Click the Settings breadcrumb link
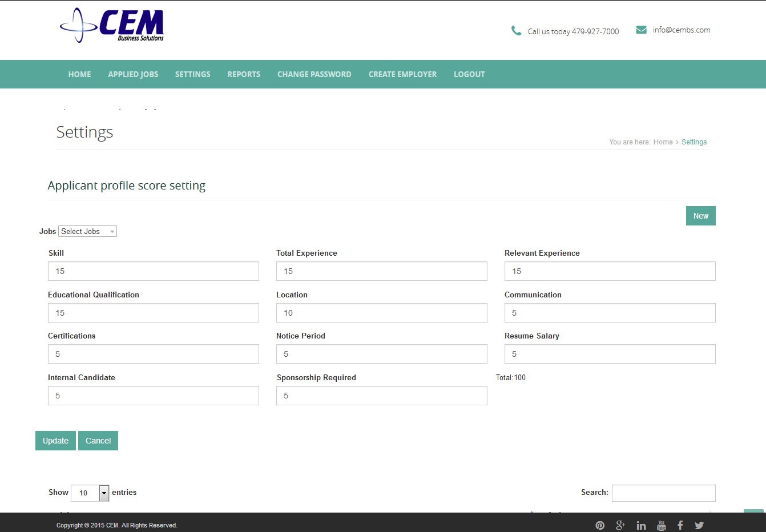Screen dimensions: 766x532 point(694,142)
